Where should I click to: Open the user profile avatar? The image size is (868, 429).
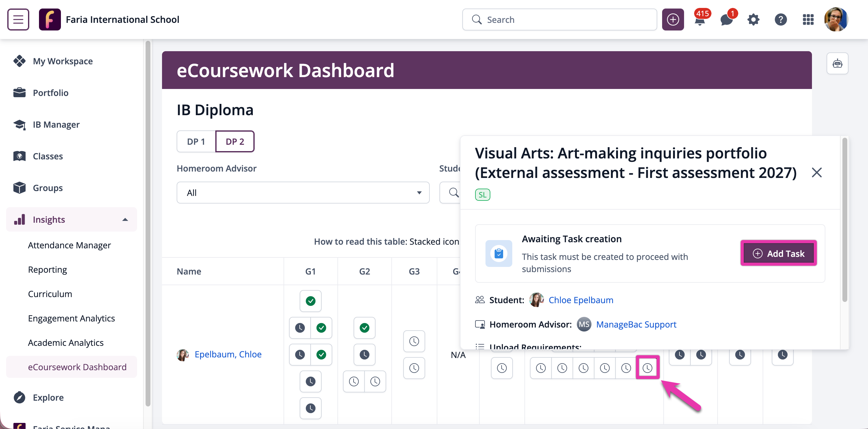pyautogui.click(x=836, y=19)
